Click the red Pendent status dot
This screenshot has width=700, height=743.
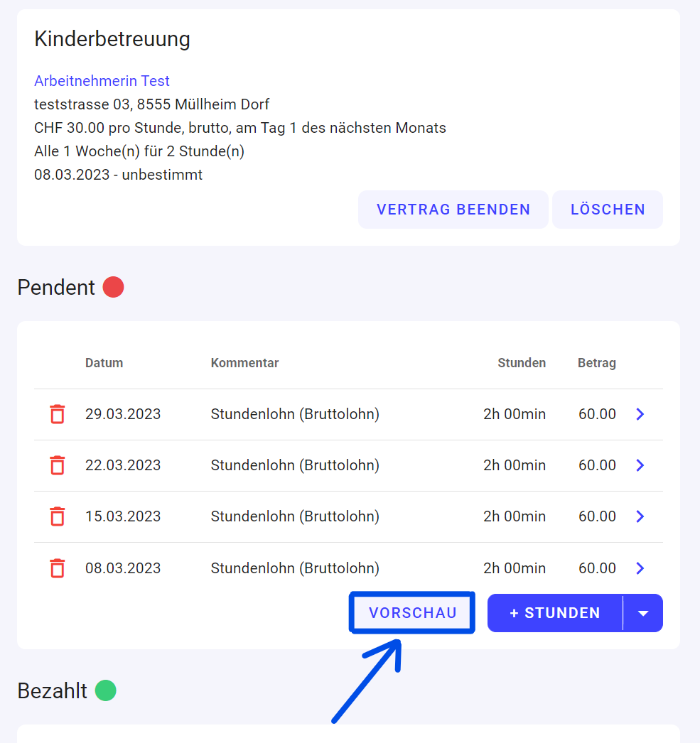pos(113,287)
